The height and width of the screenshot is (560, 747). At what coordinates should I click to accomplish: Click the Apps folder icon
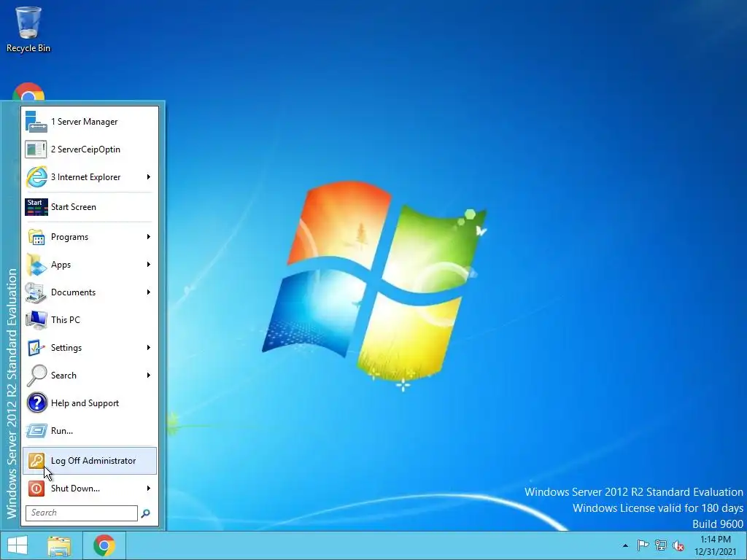pyautogui.click(x=36, y=264)
